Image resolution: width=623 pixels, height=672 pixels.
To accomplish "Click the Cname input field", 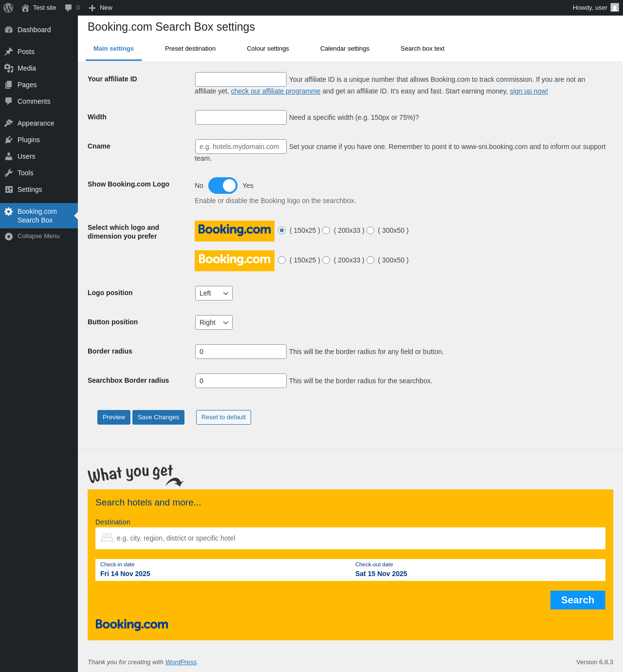I will click(x=241, y=147).
